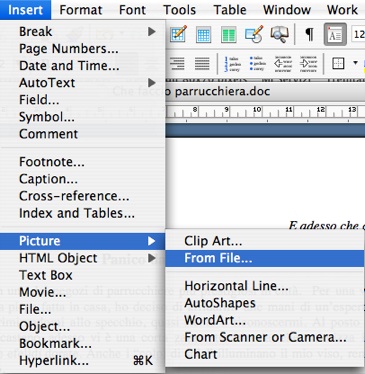Click the justify text icon
The image size is (365, 374).
click(x=202, y=63)
